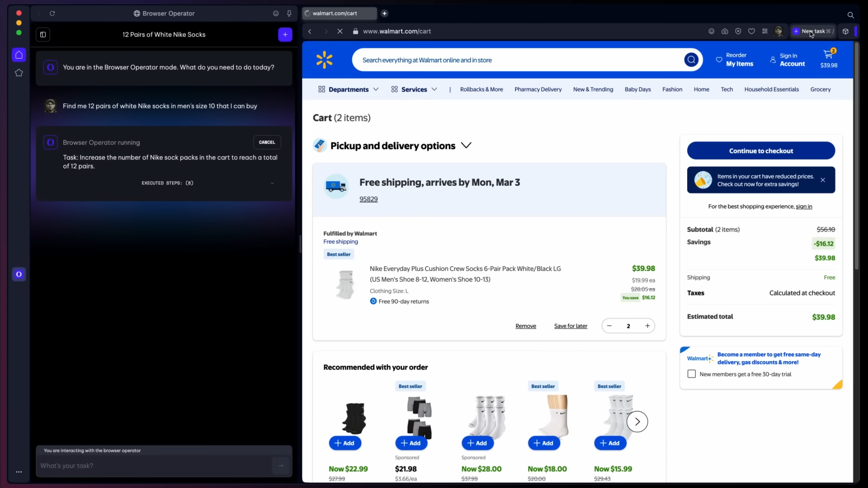The image size is (868, 488).
Task: Expand the Executed Steps list
Action: 272,183
